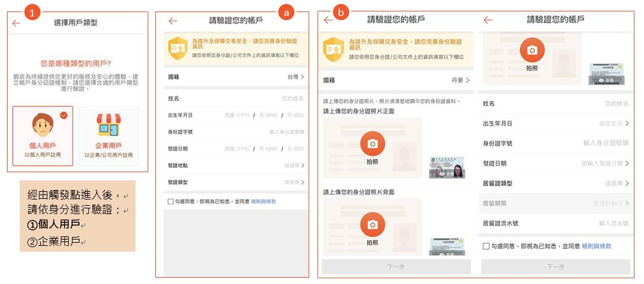Tap back arrow on panel b right screen

(488, 20)
